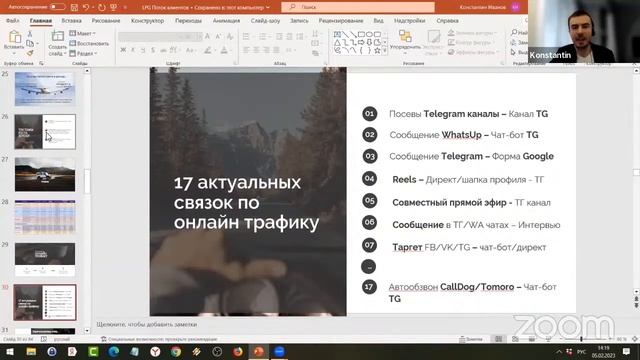Open the Контур фигуры outline dropdown
The height and width of the screenshot is (360, 640).
[x=472, y=42]
